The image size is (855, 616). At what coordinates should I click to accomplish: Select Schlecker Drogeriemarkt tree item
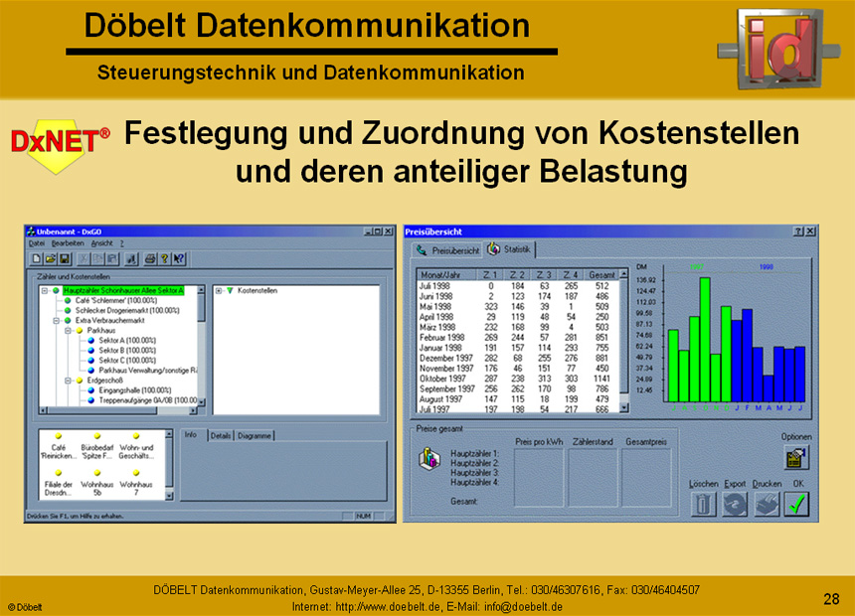(127, 310)
